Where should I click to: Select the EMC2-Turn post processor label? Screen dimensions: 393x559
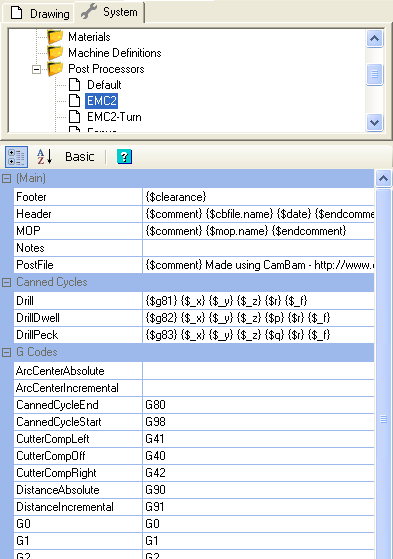[114, 117]
